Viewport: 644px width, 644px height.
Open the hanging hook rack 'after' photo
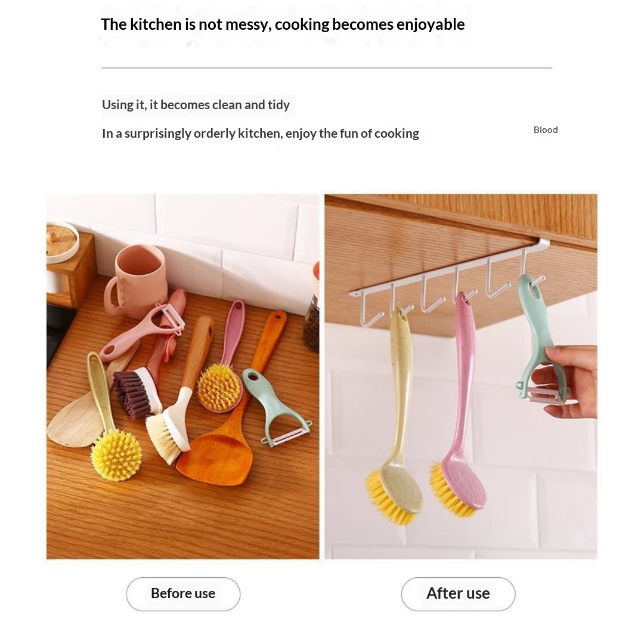[461, 376]
